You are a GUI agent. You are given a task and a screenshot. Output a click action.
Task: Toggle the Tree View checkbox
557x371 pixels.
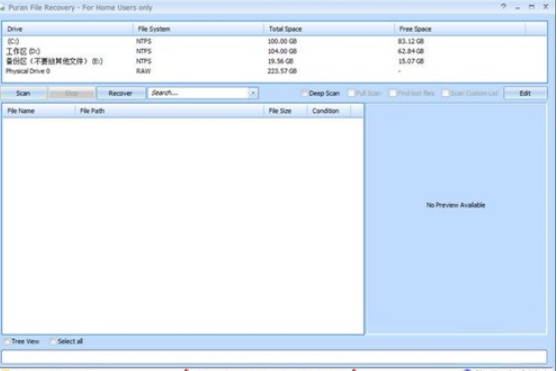pos(7,342)
